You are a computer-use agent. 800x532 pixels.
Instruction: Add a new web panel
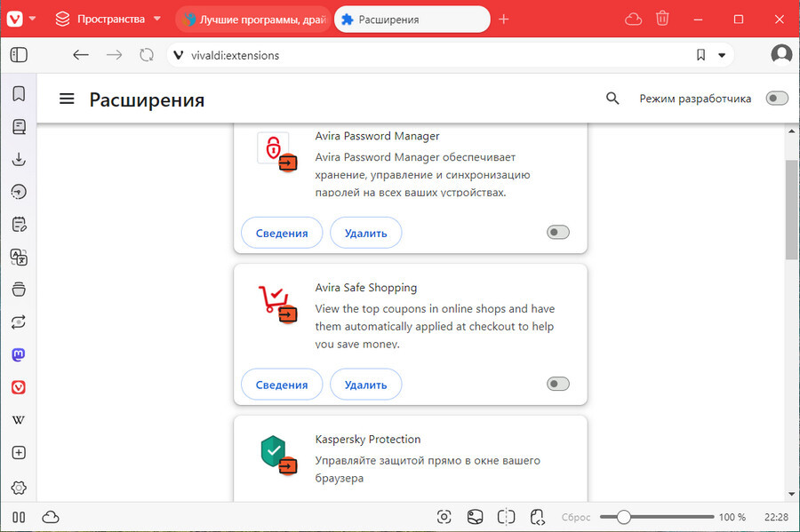[19, 452]
